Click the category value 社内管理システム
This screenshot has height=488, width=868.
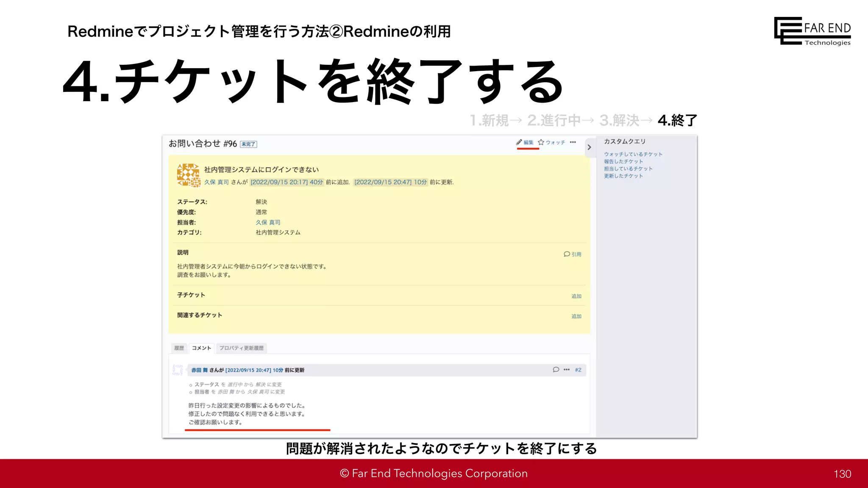(278, 233)
